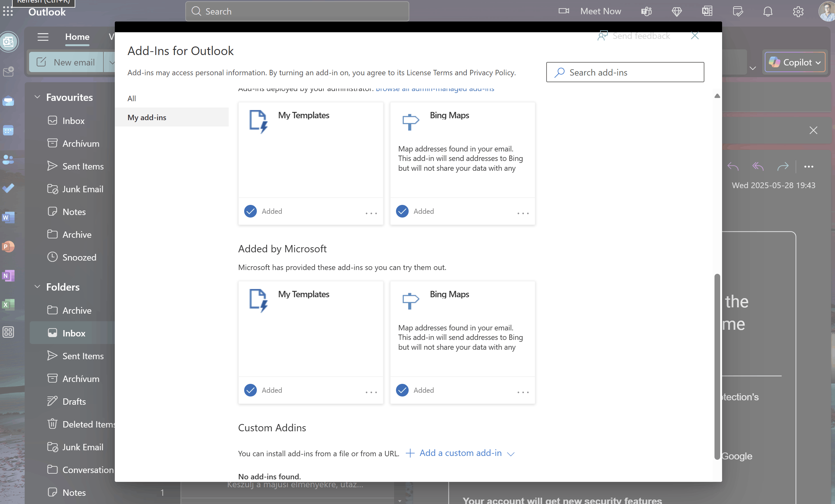Image resolution: width=835 pixels, height=504 pixels.
Task: Click inside the Search add-ins field
Action: [x=625, y=72]
